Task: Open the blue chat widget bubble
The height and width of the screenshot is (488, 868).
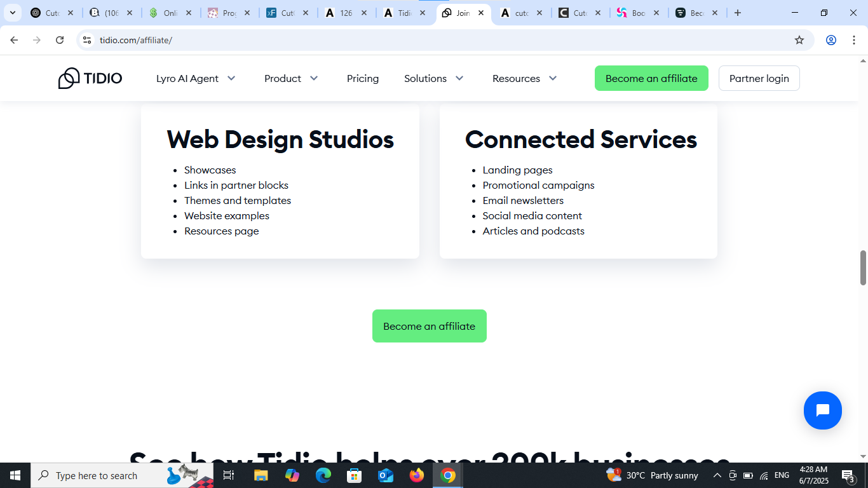Action: point(822,410)
